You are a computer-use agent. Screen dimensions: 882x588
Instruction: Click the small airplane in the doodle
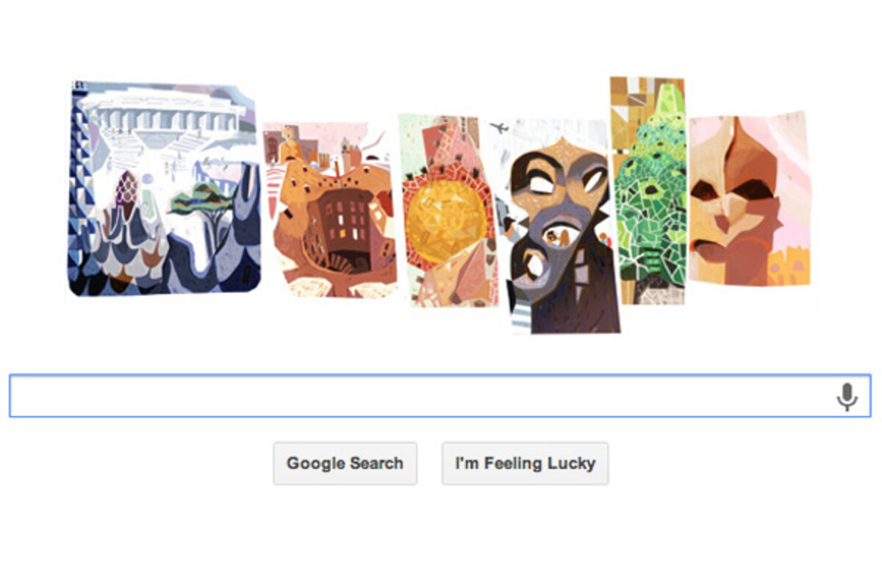(500, 129)
